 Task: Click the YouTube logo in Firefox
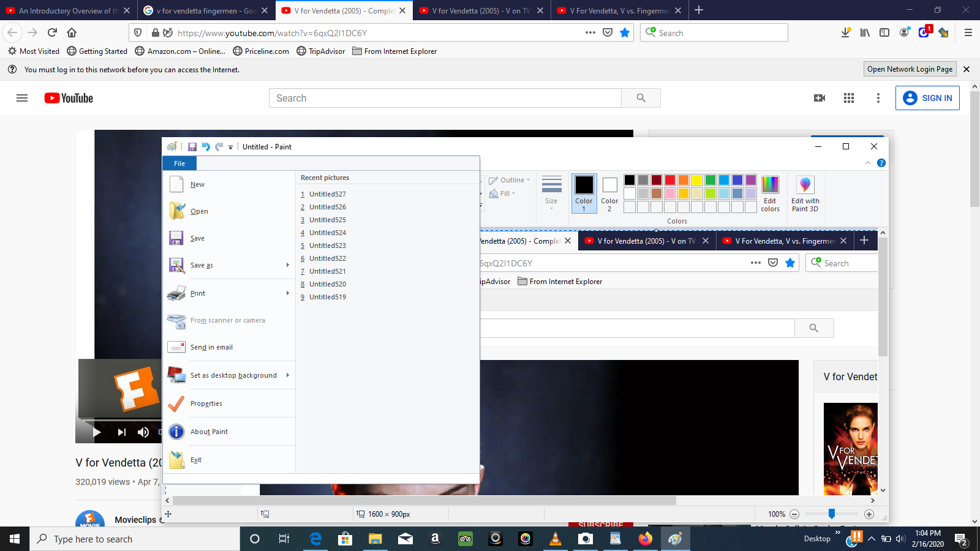[69, 98]
